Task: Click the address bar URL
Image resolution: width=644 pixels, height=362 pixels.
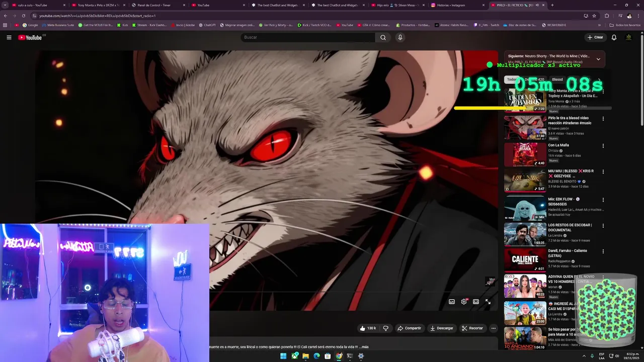Action: click(97, 16)
